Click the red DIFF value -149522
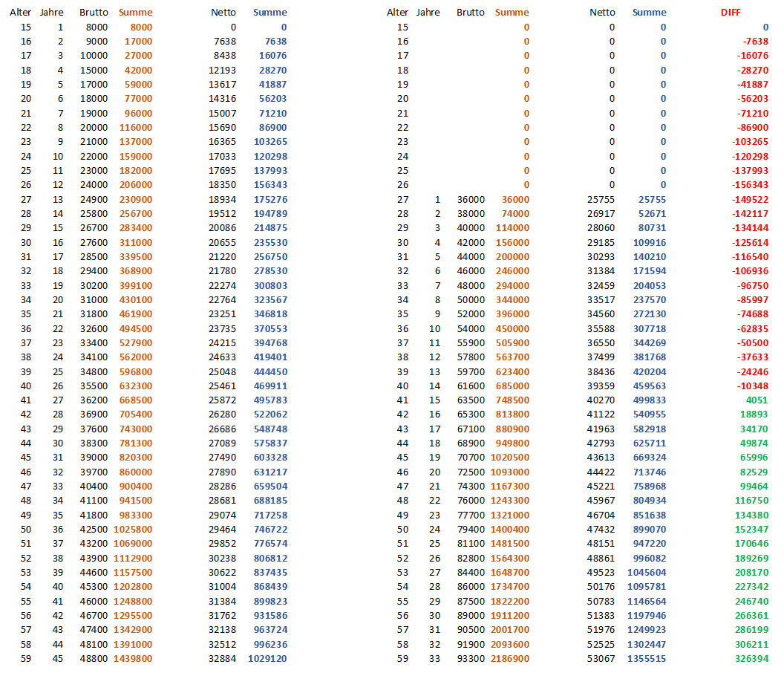The width and height of the screenshot is (784, 673). pyautogui.click(x=750, y=199)
